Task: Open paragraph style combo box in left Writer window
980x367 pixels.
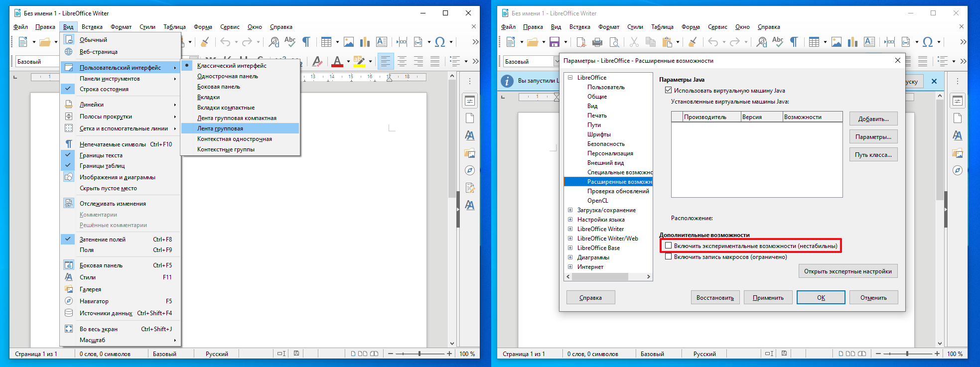Action: tap(38, 62)
